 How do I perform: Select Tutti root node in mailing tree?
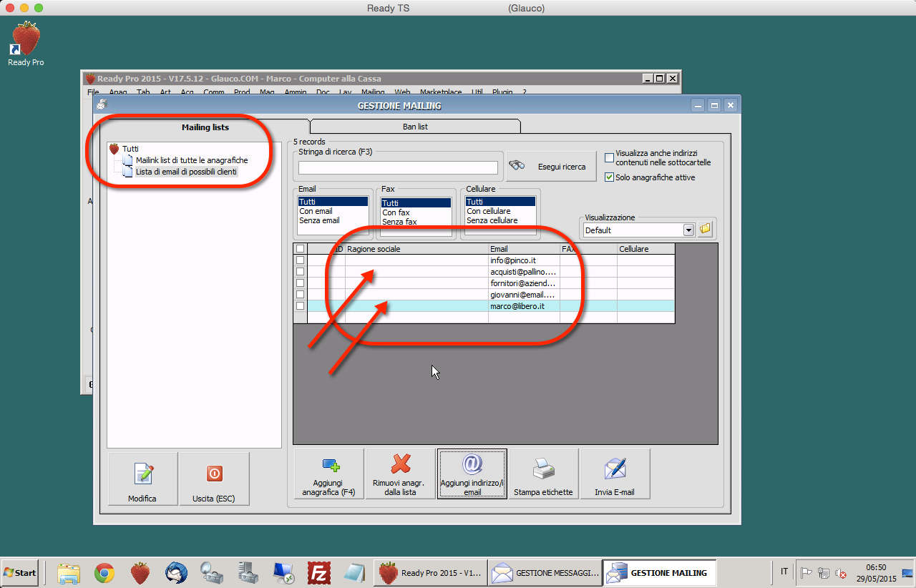[x=130, y=149]
